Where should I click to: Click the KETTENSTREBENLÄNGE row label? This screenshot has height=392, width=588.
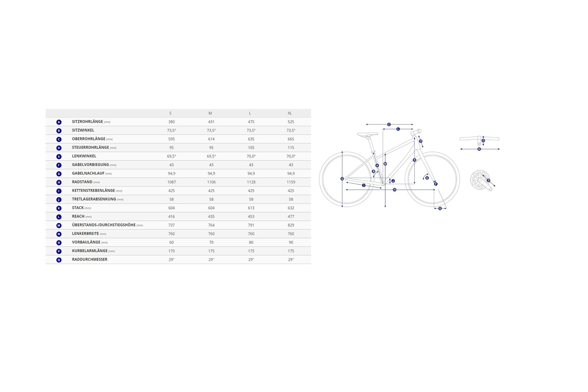pyautogui.click(x=93, y=190)
